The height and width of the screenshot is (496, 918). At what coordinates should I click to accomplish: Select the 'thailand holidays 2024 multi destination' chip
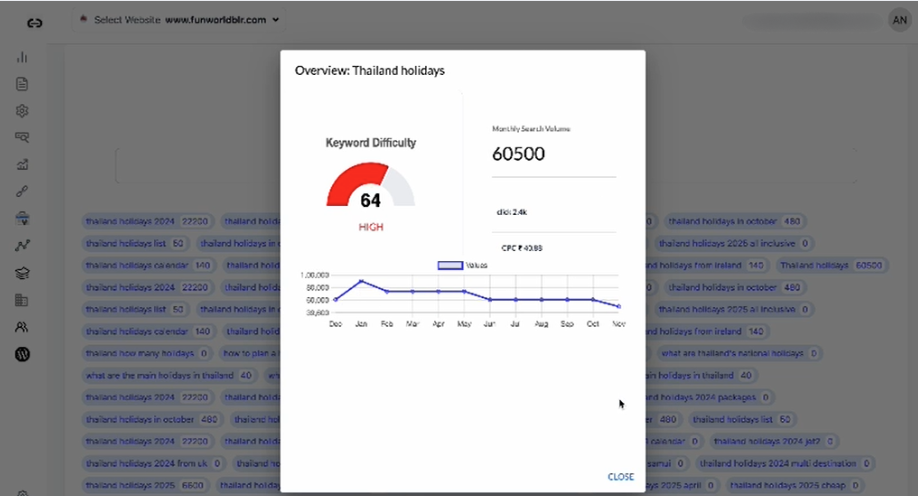tap(785, 463)
